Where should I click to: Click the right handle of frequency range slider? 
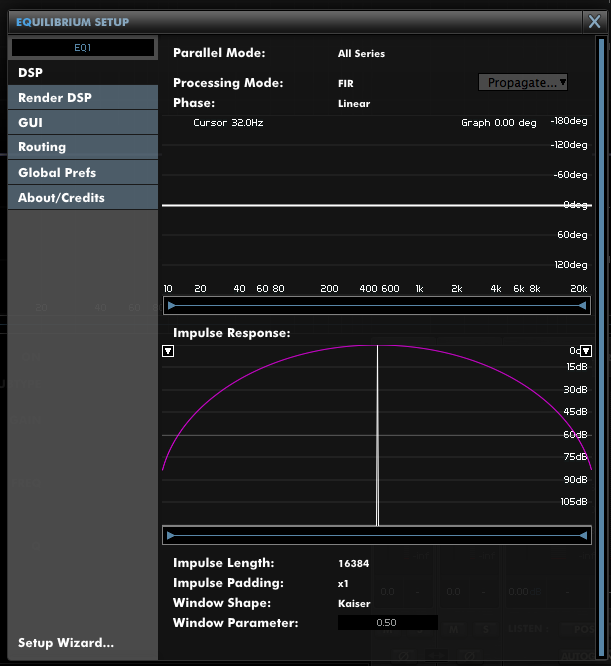tap(583, 305)
